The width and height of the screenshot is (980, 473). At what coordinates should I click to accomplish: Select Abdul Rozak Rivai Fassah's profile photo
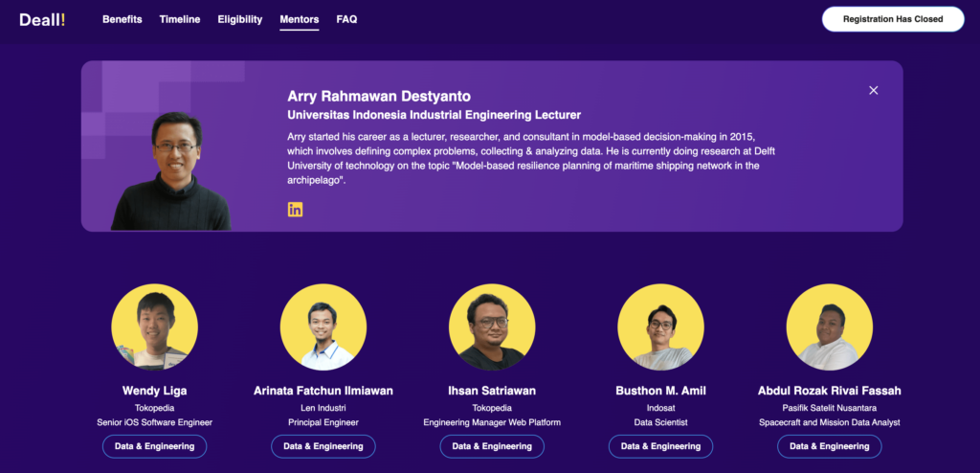[x=830, y=327]
